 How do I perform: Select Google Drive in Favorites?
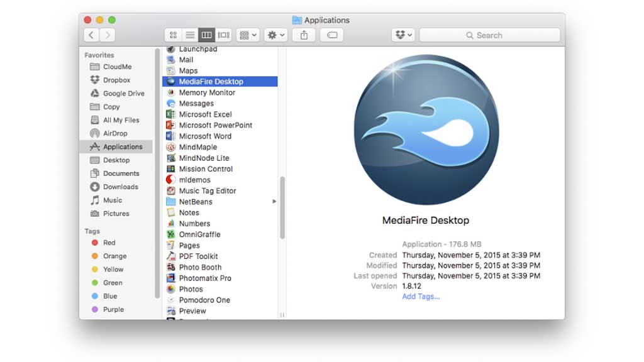point(123,93)
